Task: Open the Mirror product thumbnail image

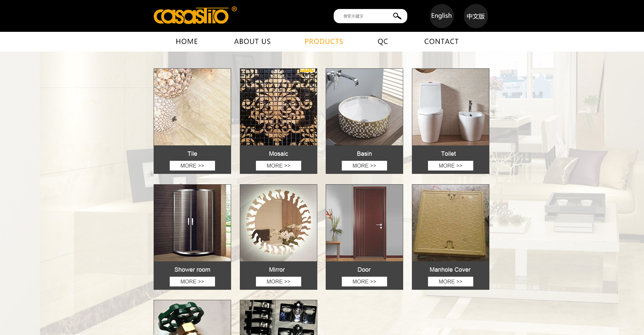Action: (x=278, y=223)
